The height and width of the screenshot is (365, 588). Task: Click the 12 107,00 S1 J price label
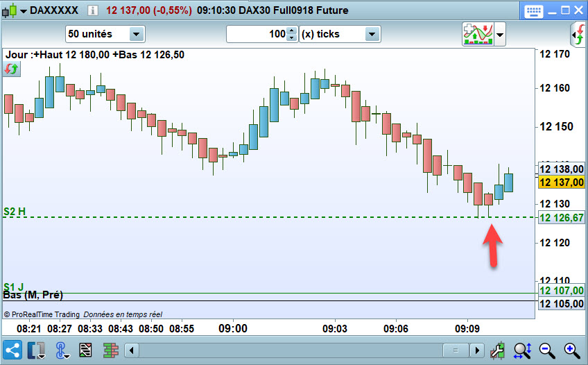coord(562,290)
